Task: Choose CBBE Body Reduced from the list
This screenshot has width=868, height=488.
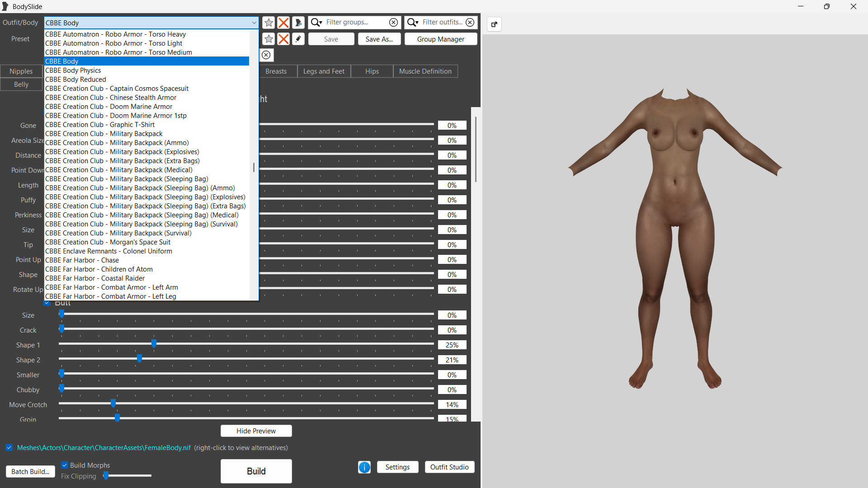Action: 147,80
